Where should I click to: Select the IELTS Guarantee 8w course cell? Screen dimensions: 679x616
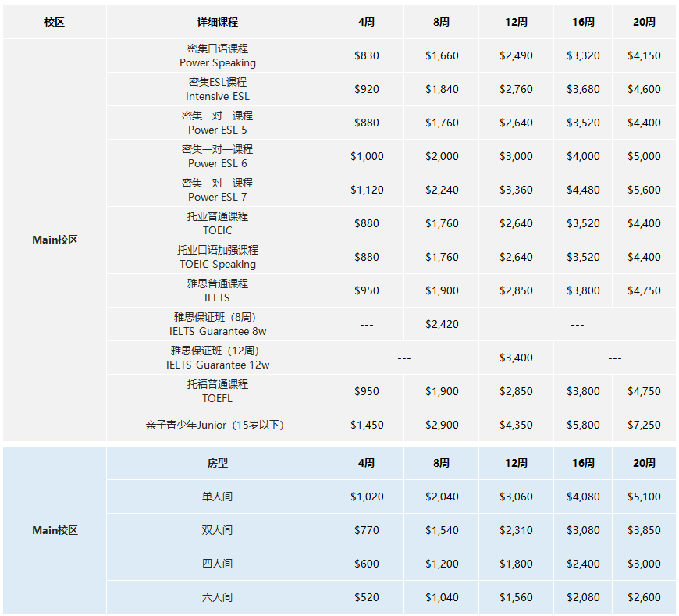218,324
